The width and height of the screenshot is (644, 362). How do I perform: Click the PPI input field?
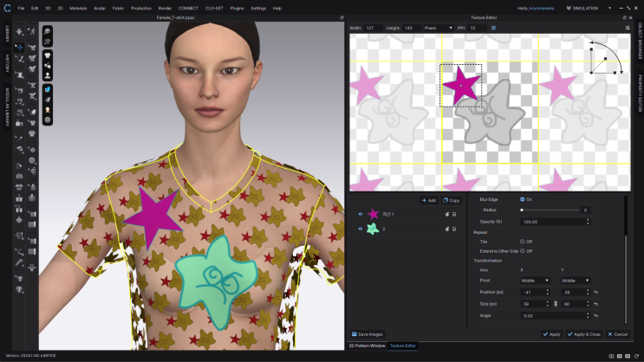tap(477, 28)
